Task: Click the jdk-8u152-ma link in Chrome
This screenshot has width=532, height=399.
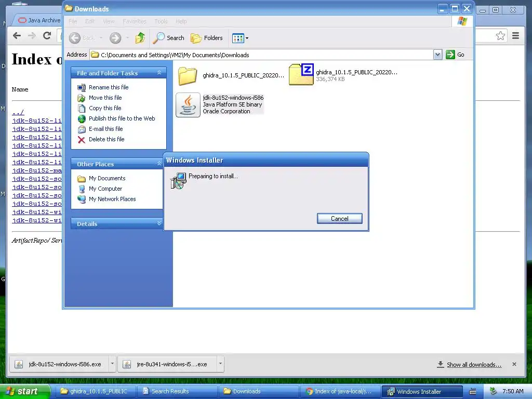Action: pos(37,170)
